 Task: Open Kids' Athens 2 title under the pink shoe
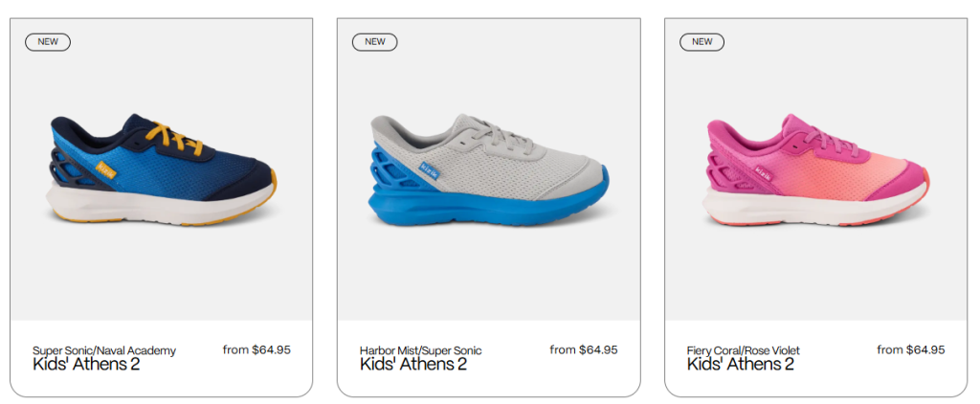click(x=741, y=365)
